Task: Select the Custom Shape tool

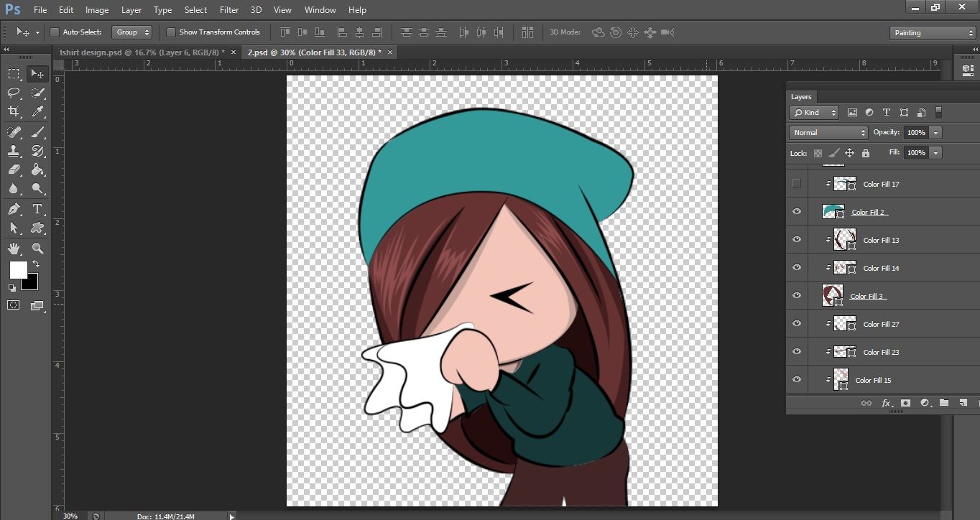Action: 37,228
